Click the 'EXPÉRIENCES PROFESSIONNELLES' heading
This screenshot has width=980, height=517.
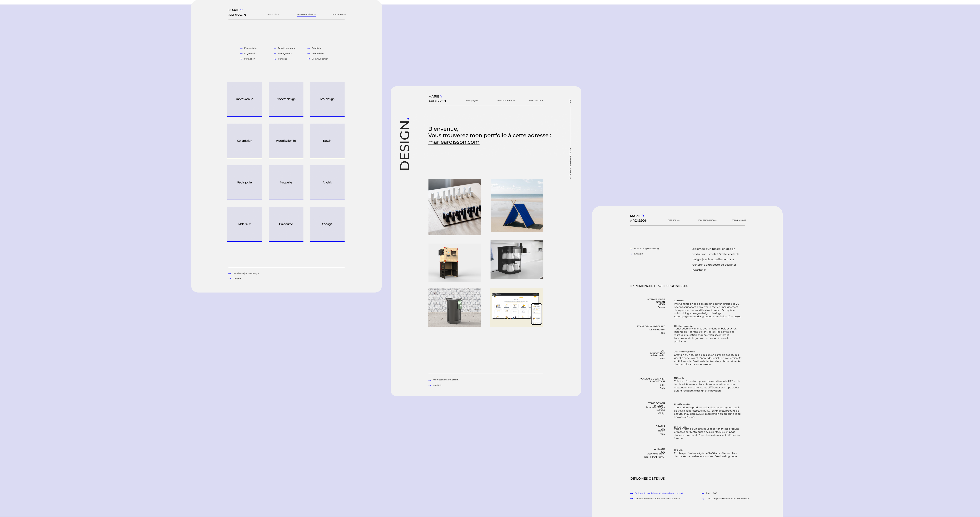(x=659, y=286)
